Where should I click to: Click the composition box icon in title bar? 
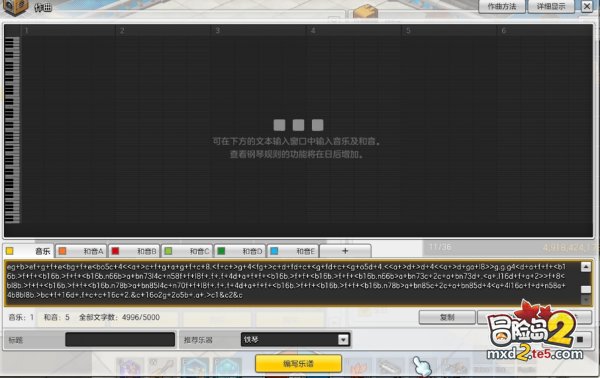(x=15, y=7)
